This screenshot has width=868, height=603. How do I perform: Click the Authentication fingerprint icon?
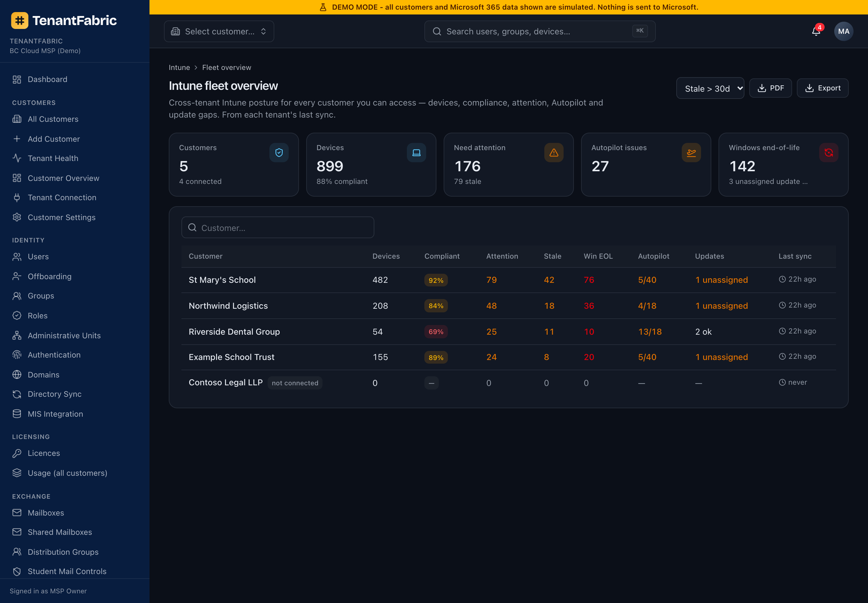click(x=17, y=355)
